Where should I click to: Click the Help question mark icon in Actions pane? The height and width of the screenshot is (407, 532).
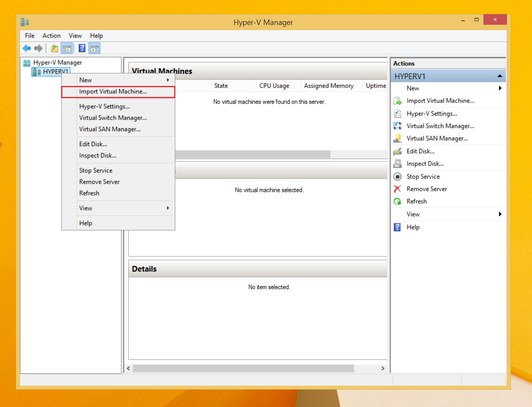tap(397, 227)
